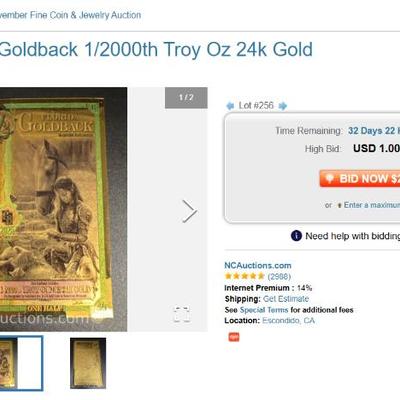This screenshot has width=400, height=400.
Task: Click the gavel icon on Bid Now
Action: 330,178
